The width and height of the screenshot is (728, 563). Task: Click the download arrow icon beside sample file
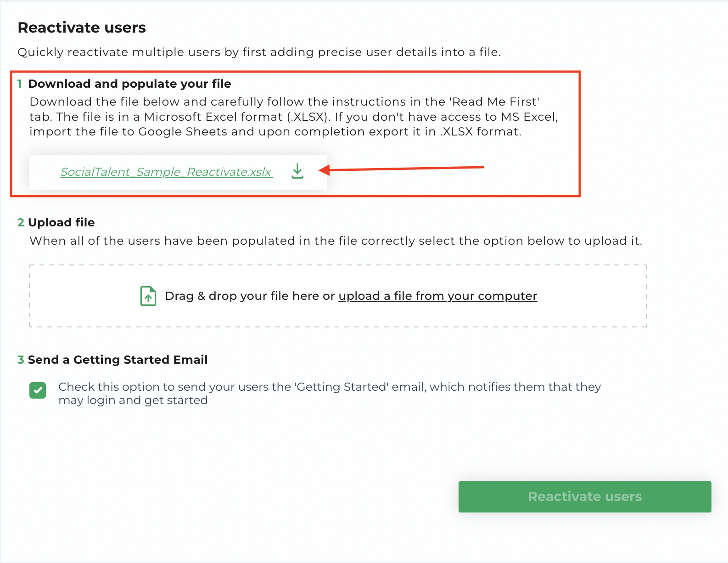297,171
